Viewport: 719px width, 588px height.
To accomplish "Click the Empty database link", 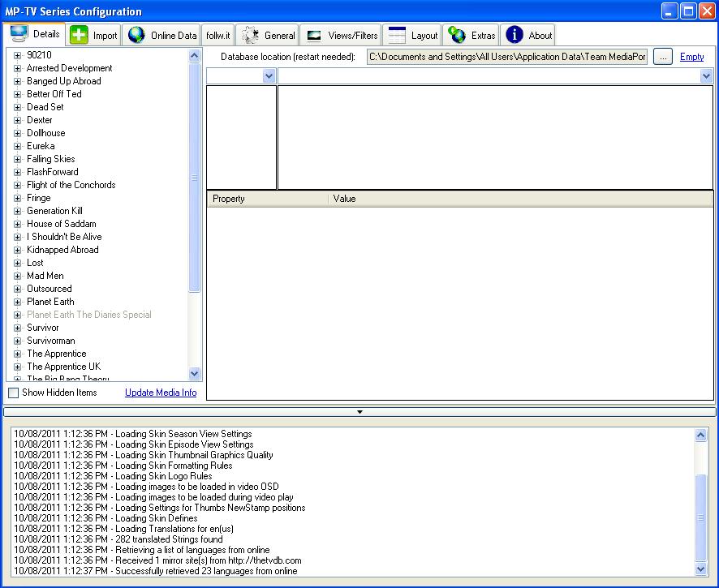I will tap(691, 57).
